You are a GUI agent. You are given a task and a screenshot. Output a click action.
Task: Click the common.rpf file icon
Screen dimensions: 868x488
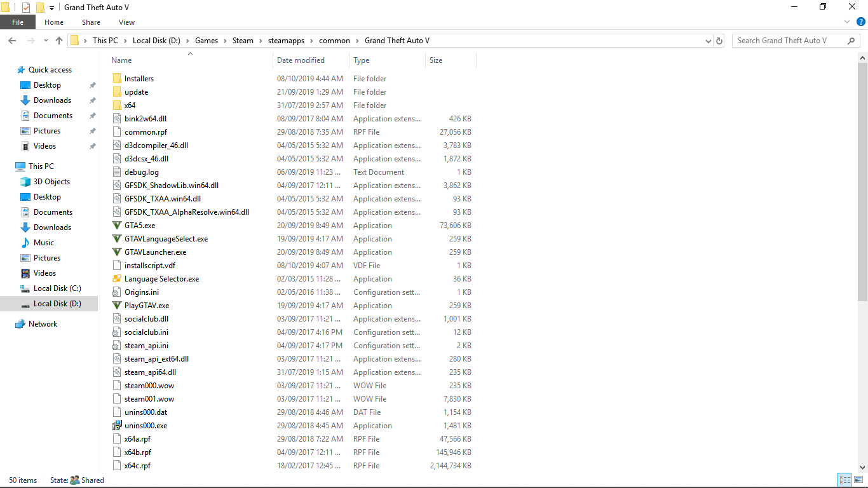click(x=116, y=132)
